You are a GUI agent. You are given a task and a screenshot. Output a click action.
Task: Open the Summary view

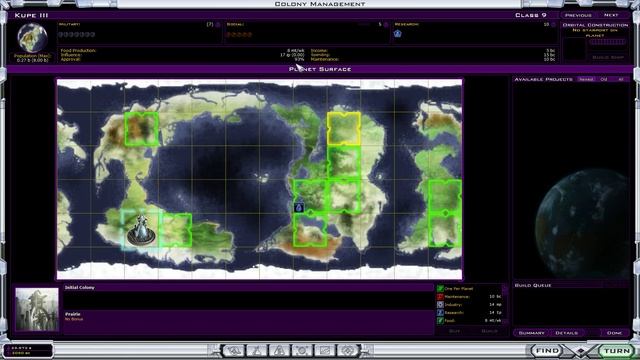pos(531,333)
